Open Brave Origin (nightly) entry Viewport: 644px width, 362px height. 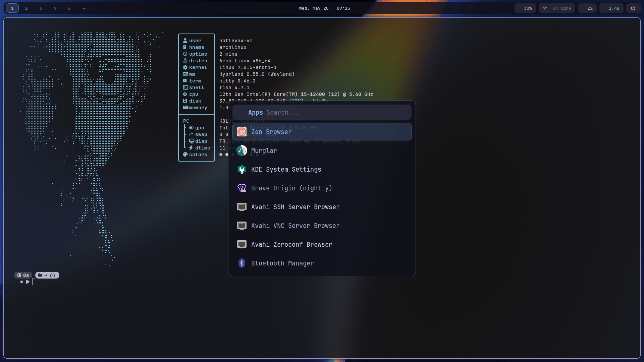coord(322,188)
